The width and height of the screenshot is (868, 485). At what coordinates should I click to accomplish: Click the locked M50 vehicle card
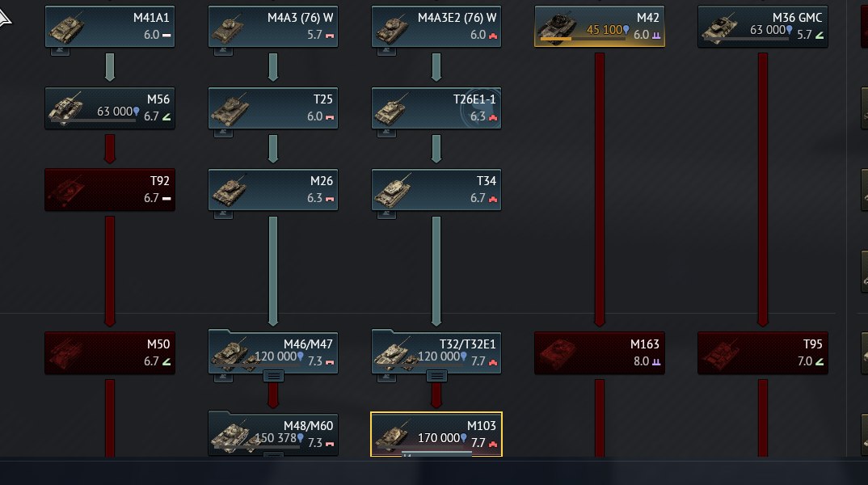point(110,352)
